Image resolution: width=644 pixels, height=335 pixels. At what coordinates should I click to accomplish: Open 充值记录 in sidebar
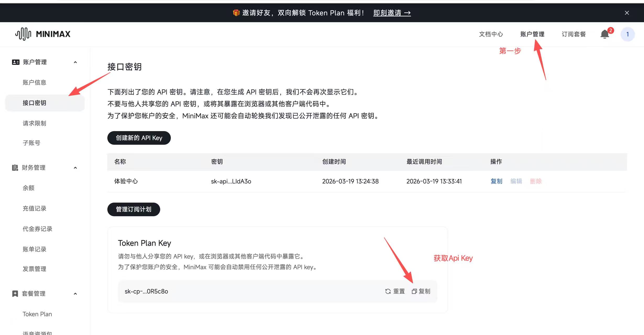click(34, 208)
